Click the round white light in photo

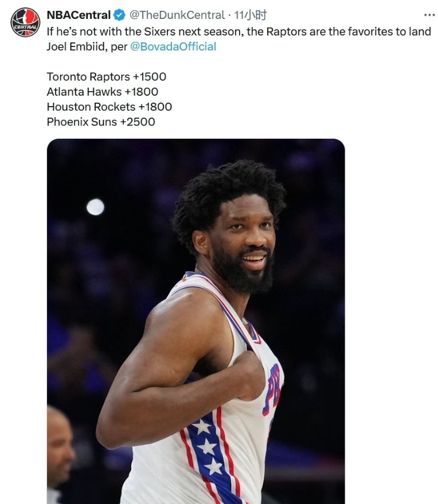coord(95,206)
